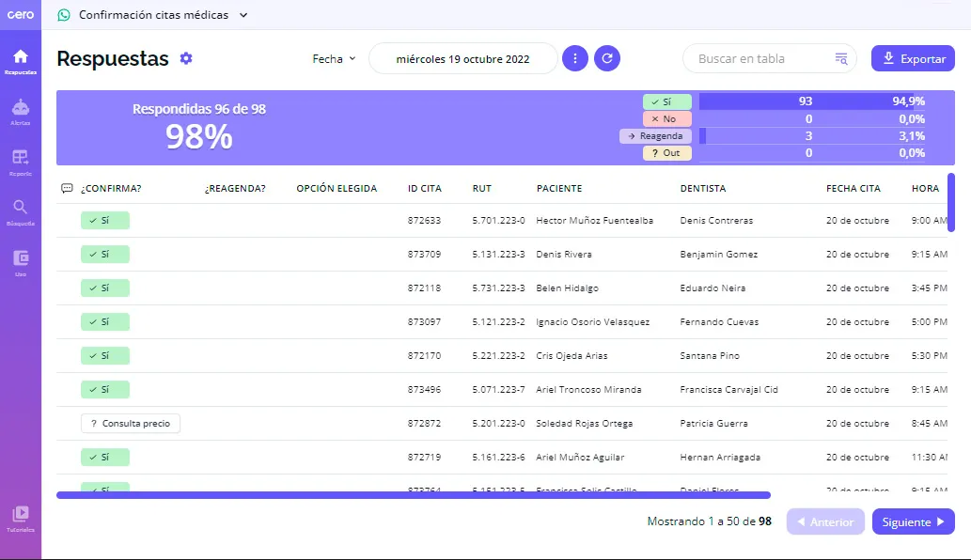
Task: Select dentist Fernando Cuevas
Action: point(719,321)
